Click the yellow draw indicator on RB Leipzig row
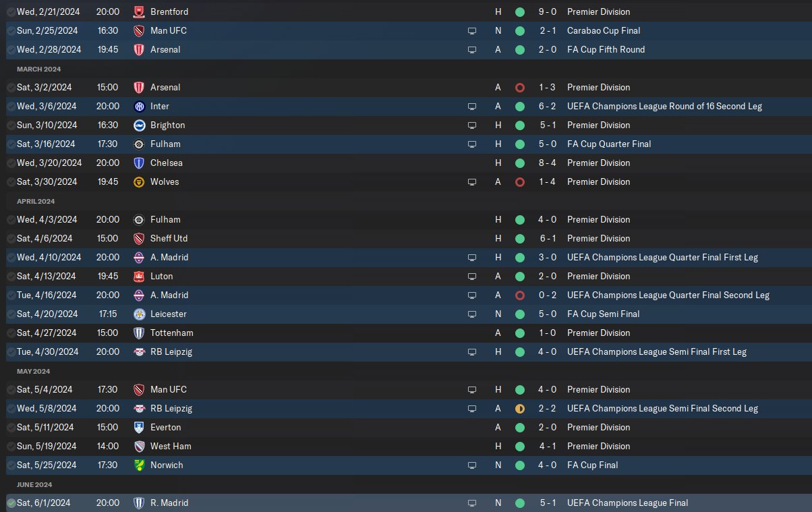The height and width of the screenshot is (512, 812). coord(519,409)
